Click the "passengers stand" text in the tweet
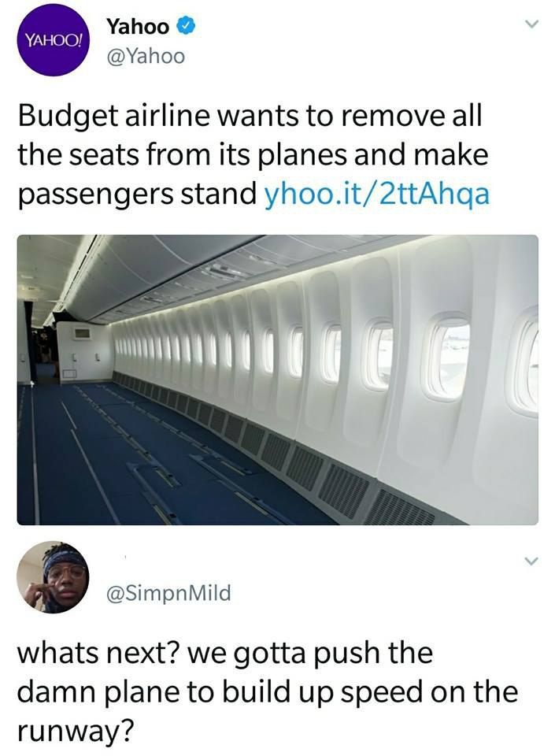The height and width of the screenshot is (756, 555). tap(137, 194)
